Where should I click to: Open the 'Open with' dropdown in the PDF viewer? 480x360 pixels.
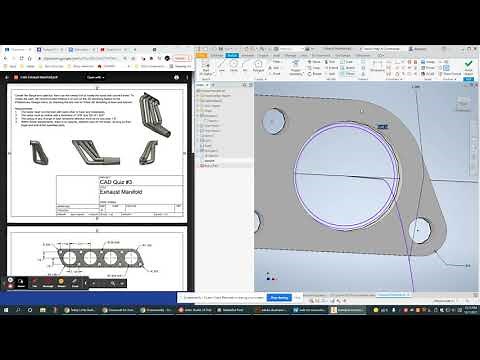(95, 77)
